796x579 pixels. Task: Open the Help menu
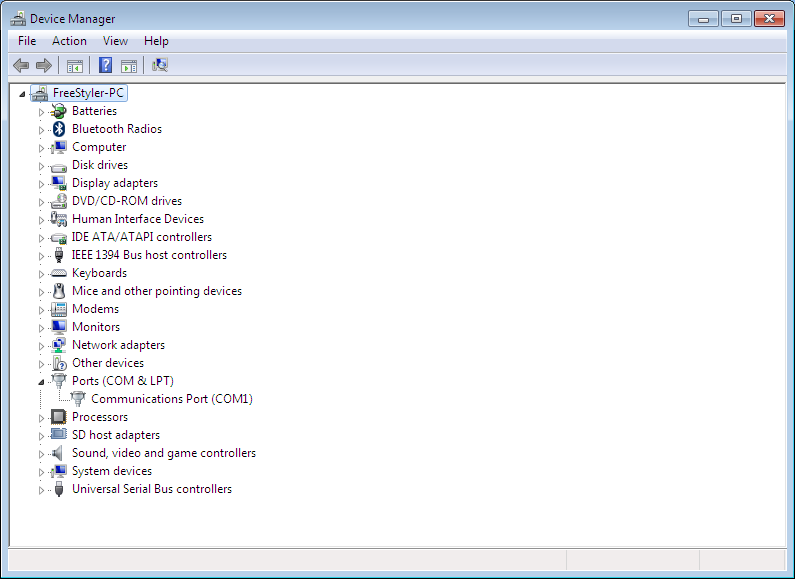point(156,41)
